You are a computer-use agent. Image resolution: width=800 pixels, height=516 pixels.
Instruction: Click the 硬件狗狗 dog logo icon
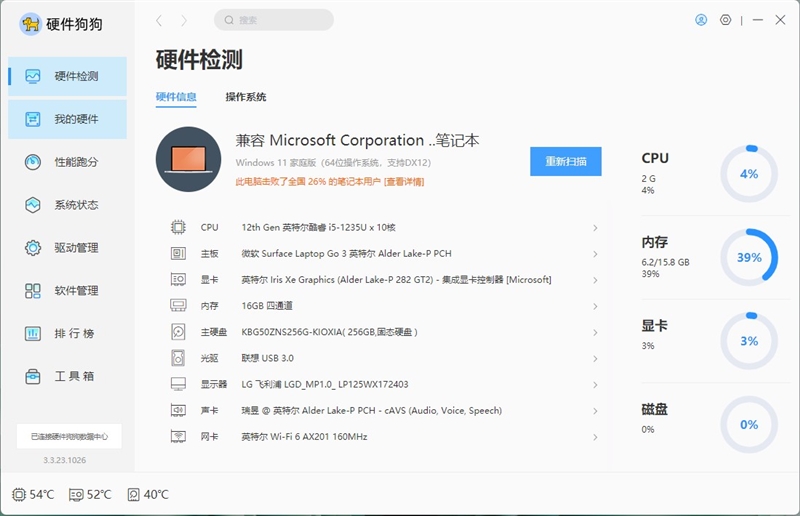tap(30, 23)
